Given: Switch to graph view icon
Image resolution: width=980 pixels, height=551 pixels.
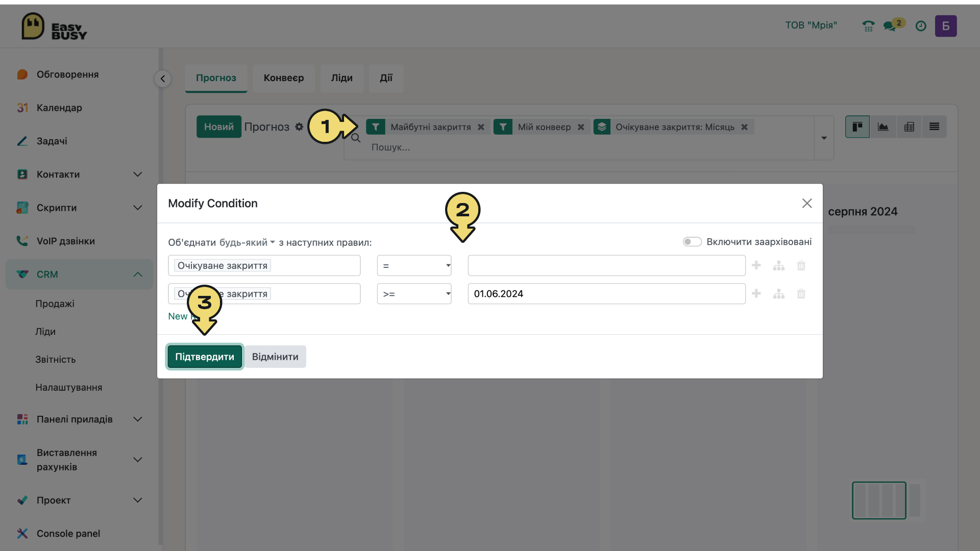Looking at the screenshot, I should coord(883,127).
